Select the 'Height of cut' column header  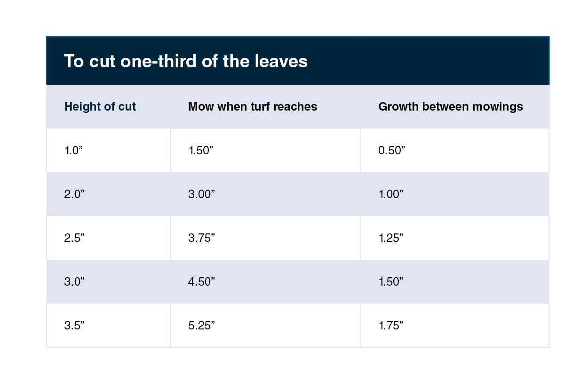(100, 107)
